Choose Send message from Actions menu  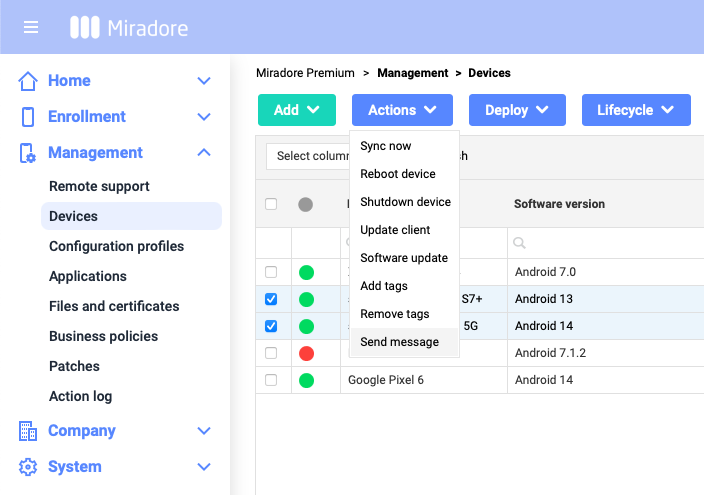click(x=399, y=342)
